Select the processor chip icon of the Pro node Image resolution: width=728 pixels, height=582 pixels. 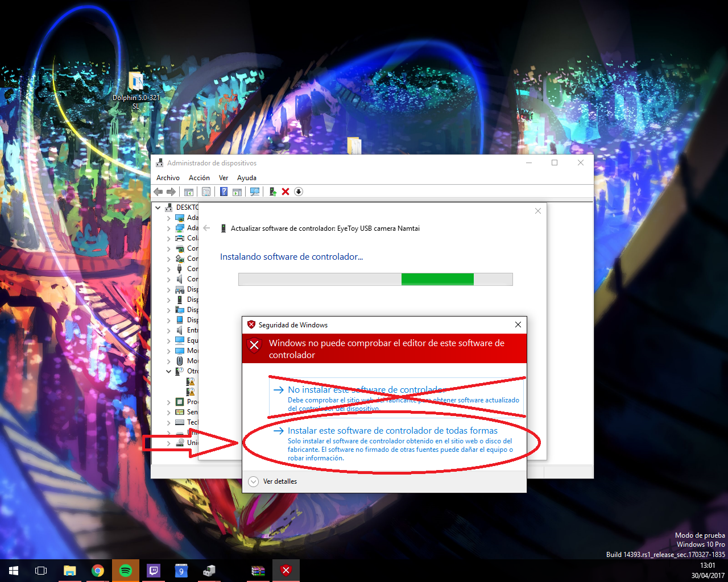pos(180,402)
